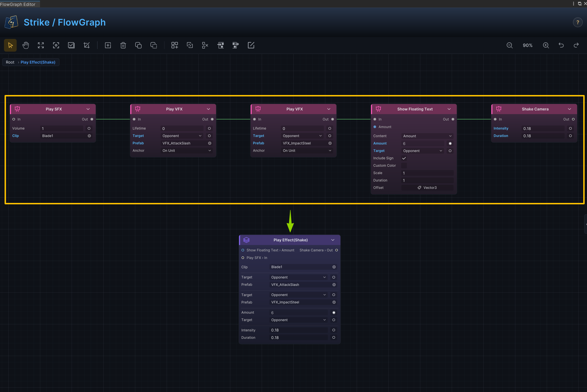
Task: Click the focus selection frame icon
Action: click(x=56, y=45)
